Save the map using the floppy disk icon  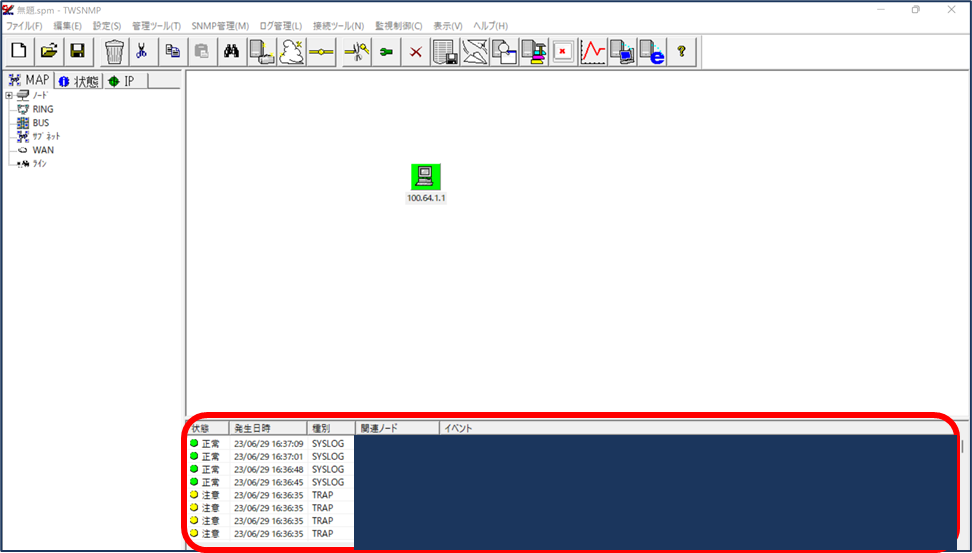(77, 51)
